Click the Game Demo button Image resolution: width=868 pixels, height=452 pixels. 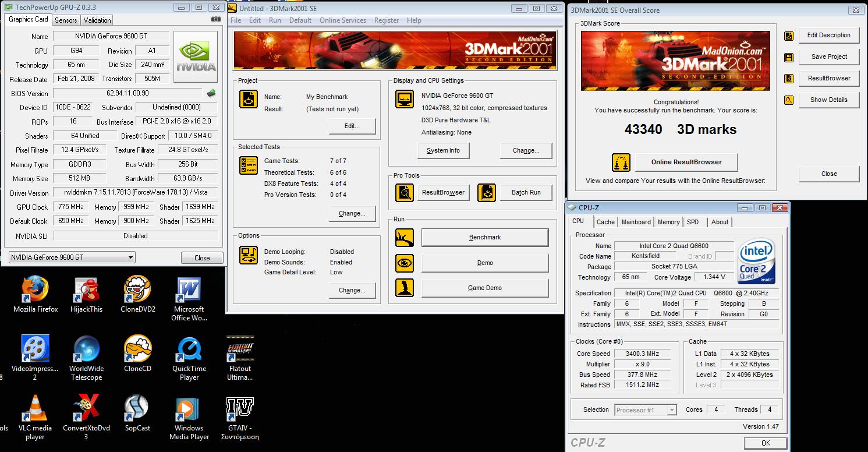click(485, 288)
